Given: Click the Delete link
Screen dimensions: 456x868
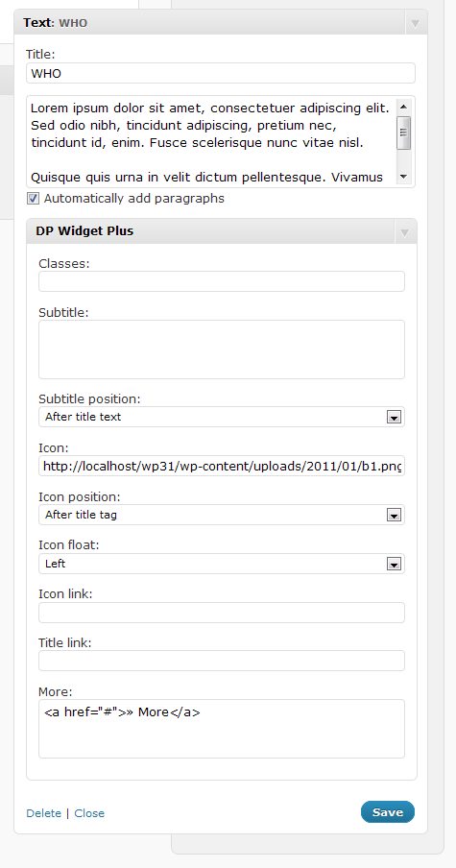Looking at the screenshot, I should (x=44, y=813).
